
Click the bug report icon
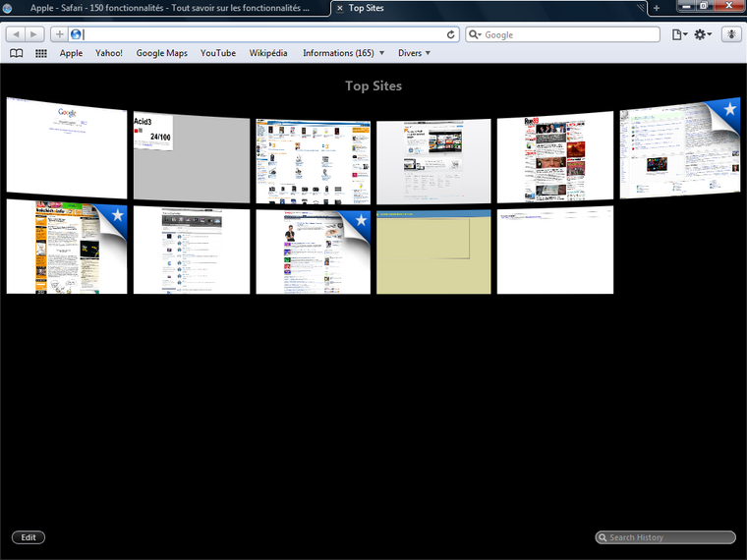coord(731,34)
